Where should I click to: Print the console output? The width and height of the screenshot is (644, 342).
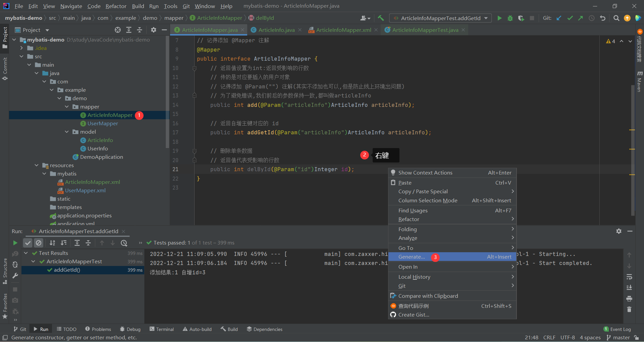point(629,298)
